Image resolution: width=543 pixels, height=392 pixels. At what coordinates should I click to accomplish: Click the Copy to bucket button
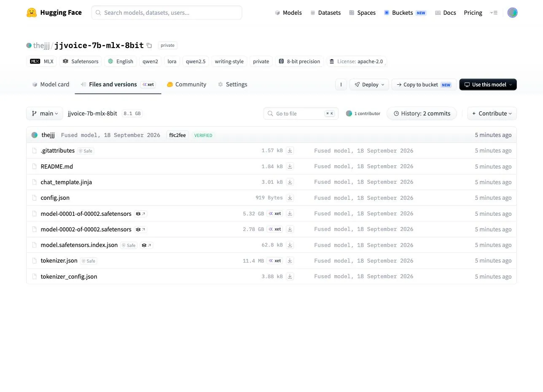(424, 85)
